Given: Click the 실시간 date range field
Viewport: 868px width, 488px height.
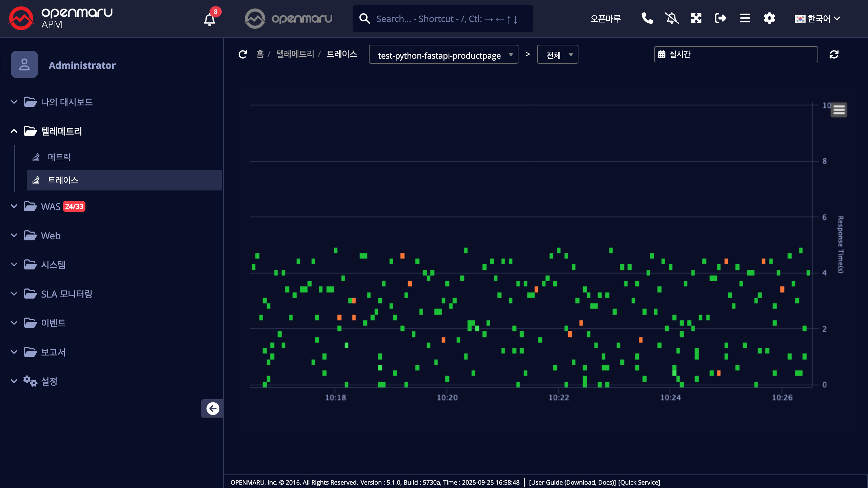Looking at the screenshot, I should 736,54.
